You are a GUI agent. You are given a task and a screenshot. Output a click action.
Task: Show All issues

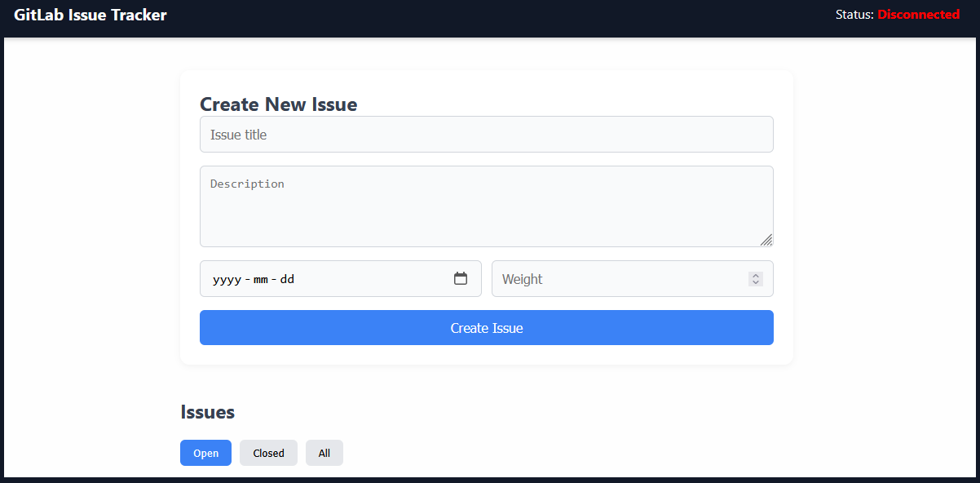coord(324,453)
